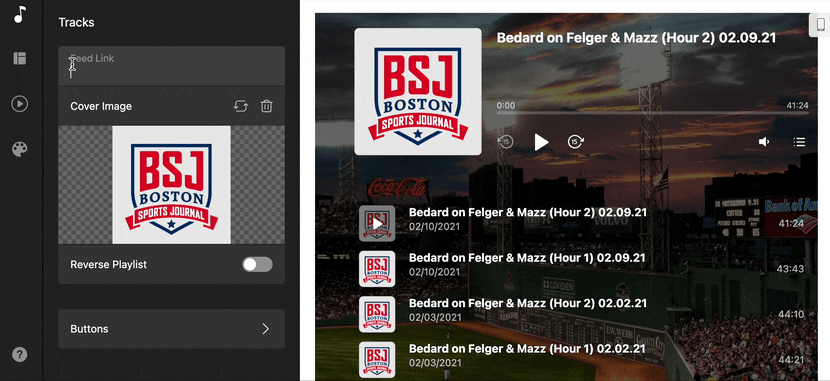The width and height of the screenshot is (830, 381).
Task: Select playlist track Hour 1 02.09.21 title
Action: [x=527, y=258]
